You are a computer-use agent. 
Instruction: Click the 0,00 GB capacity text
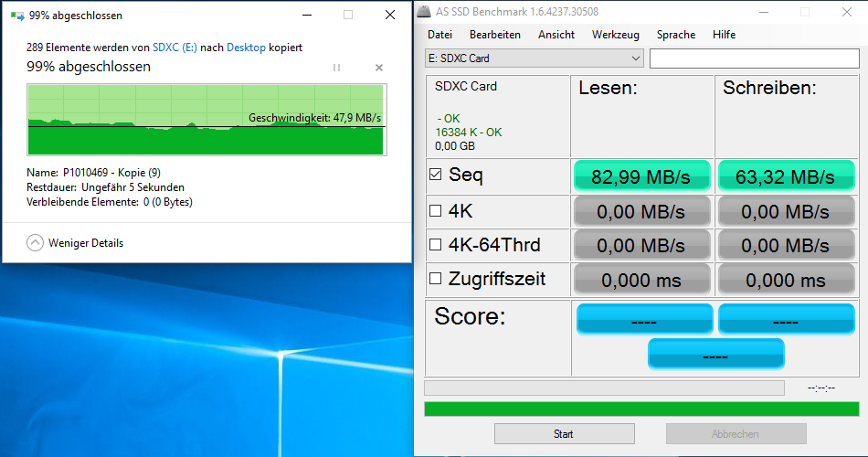[455, 146]
